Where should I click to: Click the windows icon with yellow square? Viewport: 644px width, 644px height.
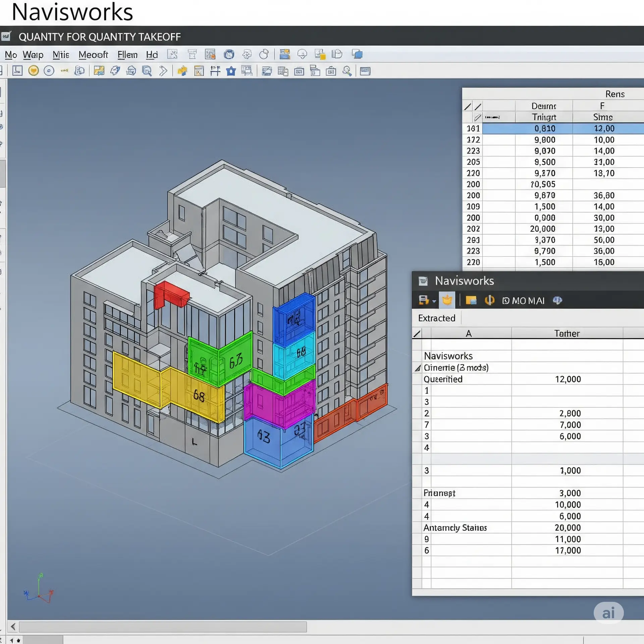320,54
